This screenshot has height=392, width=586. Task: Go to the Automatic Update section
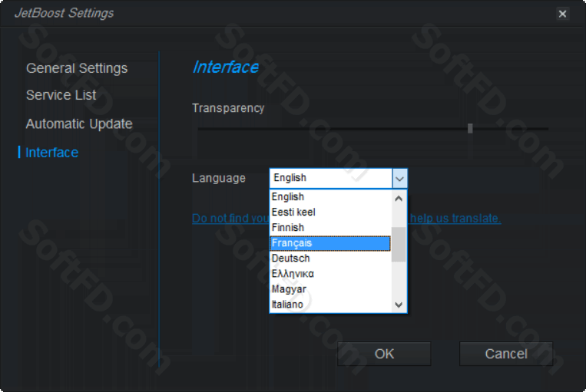click(79, 124)
